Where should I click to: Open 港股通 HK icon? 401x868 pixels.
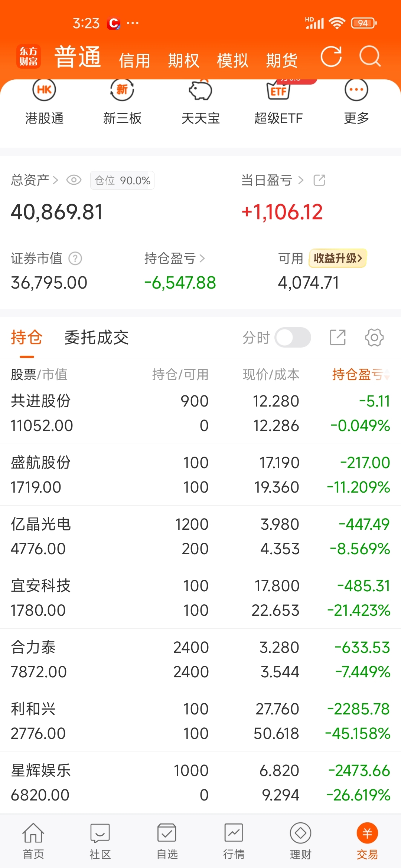pos(44,90)
